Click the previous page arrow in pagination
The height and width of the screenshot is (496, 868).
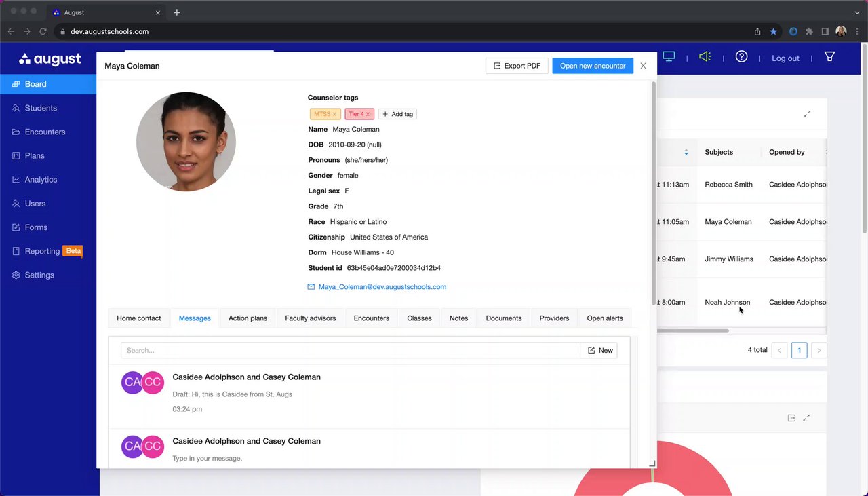(x=779, y=350)
